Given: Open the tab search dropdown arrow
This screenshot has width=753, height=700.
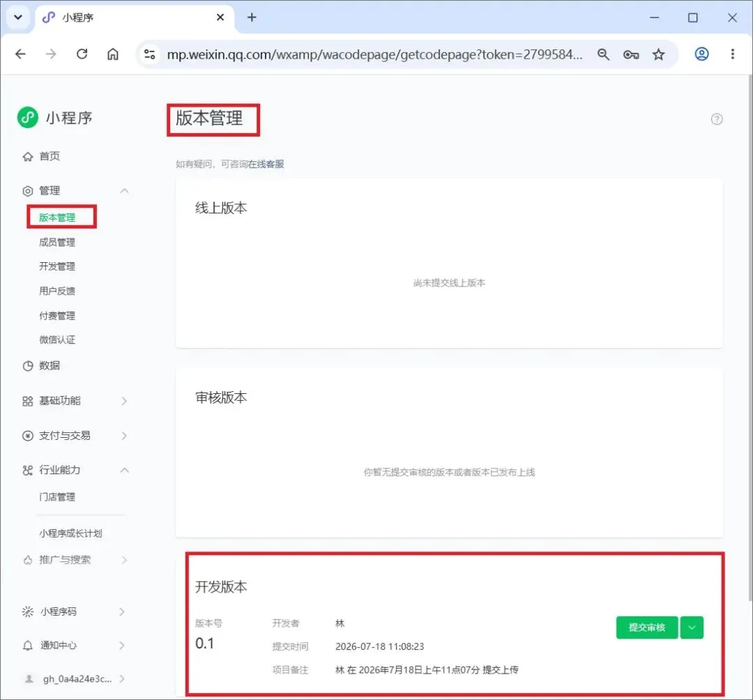Looking at the screenshot, I should (x=18, y=17).
